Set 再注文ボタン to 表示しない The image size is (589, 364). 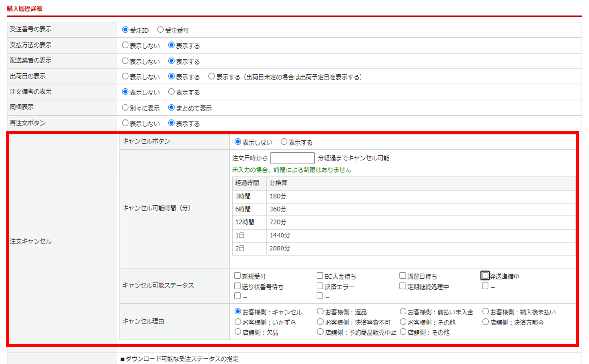[125, 123]
